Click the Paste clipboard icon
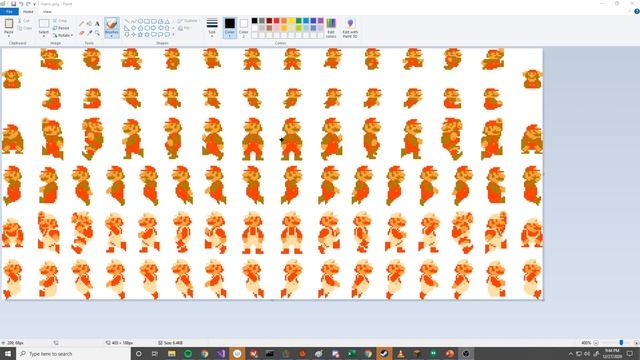The image size is (640, 360). pos(9,23)
